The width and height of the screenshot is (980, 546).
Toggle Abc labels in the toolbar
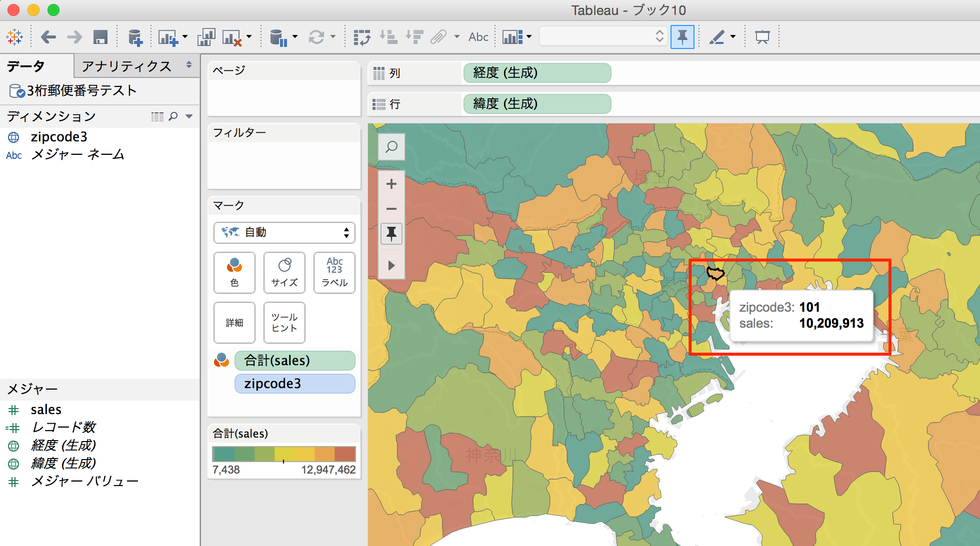pyautogui.click(x=477, y=36)
